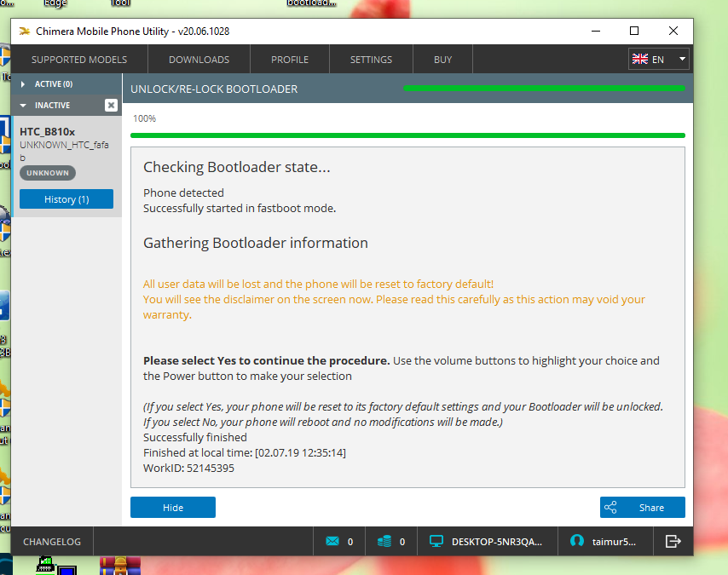Click the WorkID: 52145395 line
The width and height of the screenshot is (728, 575).
188,468
